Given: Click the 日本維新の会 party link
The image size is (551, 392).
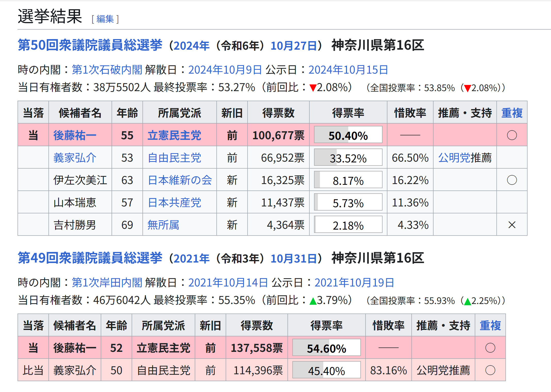Looking at the screenshot, I should (x=180, y=180).
